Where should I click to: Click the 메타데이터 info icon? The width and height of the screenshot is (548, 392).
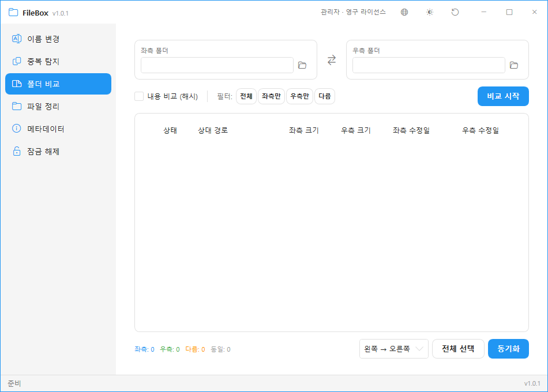(x=17, y=129)
